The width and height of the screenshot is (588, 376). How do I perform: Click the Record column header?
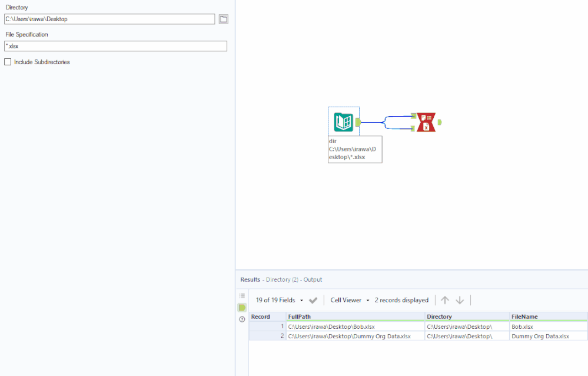[x=267, y=316]
